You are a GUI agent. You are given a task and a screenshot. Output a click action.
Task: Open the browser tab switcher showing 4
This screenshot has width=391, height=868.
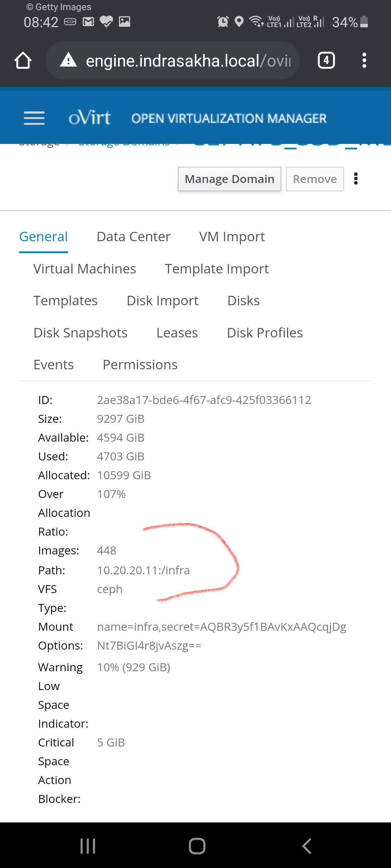(326, 60)
